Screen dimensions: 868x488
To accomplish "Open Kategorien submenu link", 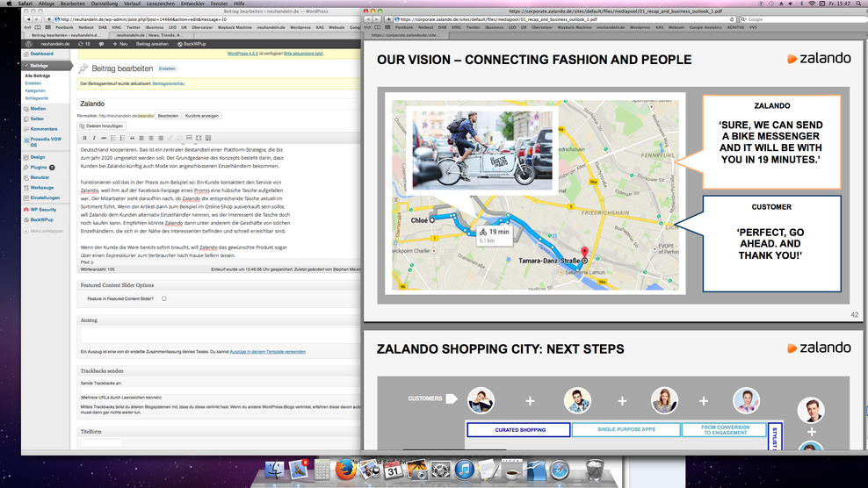I will point(35,90).
